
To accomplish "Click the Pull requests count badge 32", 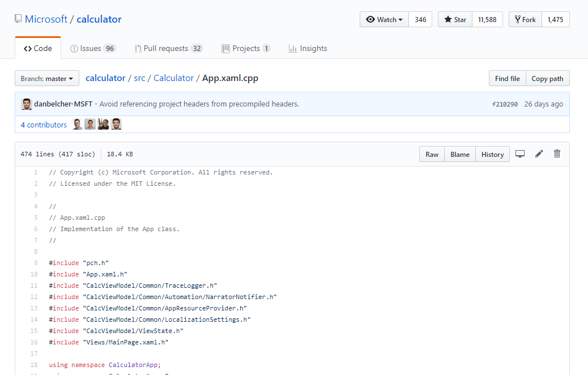I will click(x=197, y=48).
